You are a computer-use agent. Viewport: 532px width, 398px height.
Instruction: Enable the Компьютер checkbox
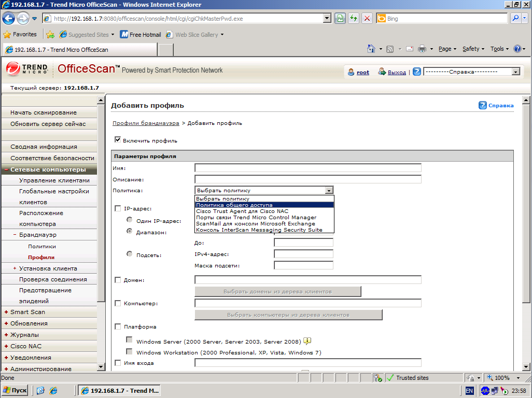click(x=118, y=303)
